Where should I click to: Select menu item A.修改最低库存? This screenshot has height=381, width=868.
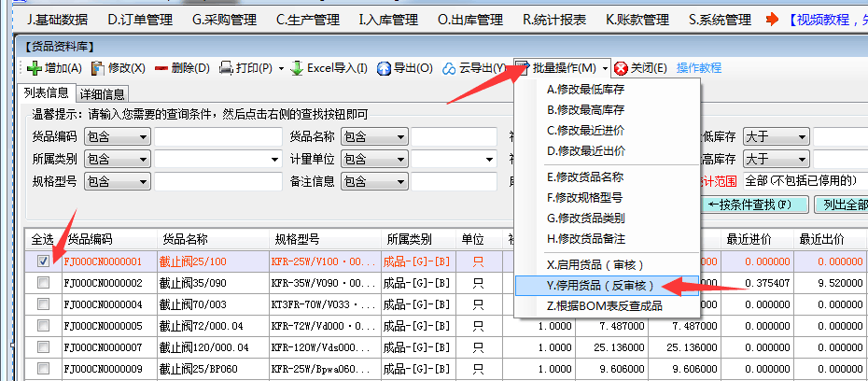coord(586,90)
